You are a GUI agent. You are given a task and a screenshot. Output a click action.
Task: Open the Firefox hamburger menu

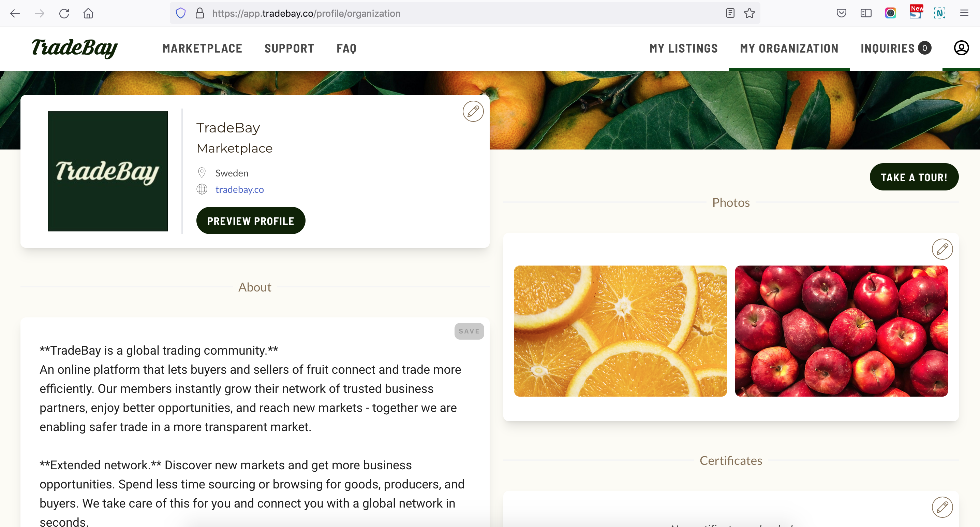964,13
